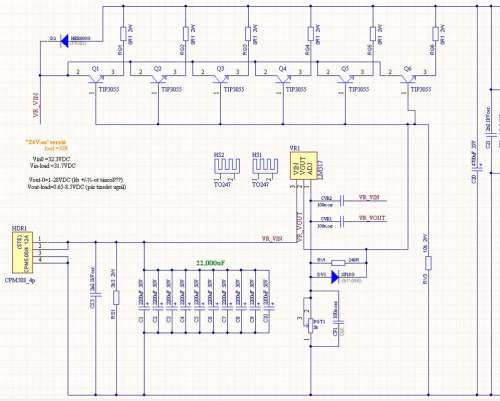Click the orange annotation text note
500x401 pixels.
point(47,145)
